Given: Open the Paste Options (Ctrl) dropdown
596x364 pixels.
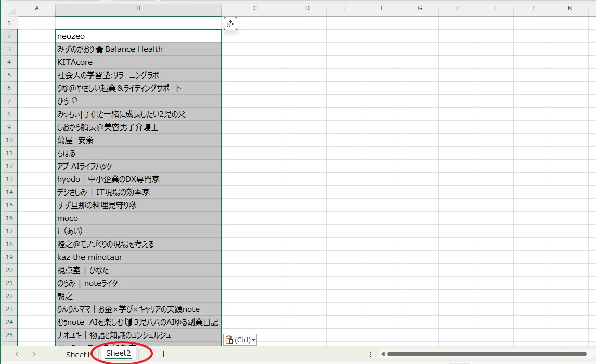Looking at the screenshot, I should click(x=240, y=340).
